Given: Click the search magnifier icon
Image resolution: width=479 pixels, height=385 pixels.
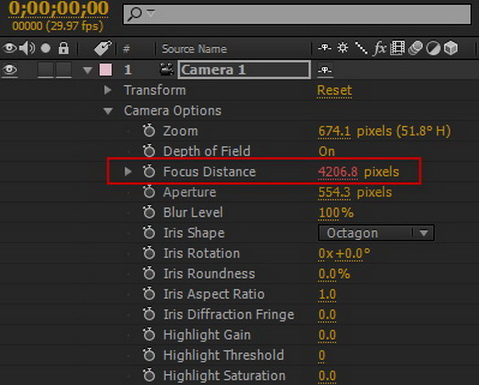Looking at the screenshot, I should [x=135, y=14].
